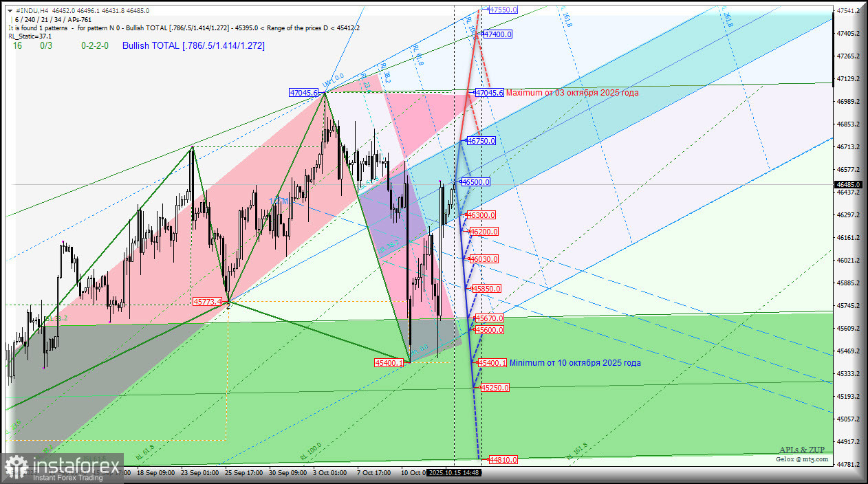Select the 44810.0 price label
Image resolution: width=868 pixels, height=484 pixels.
(503, 459)
